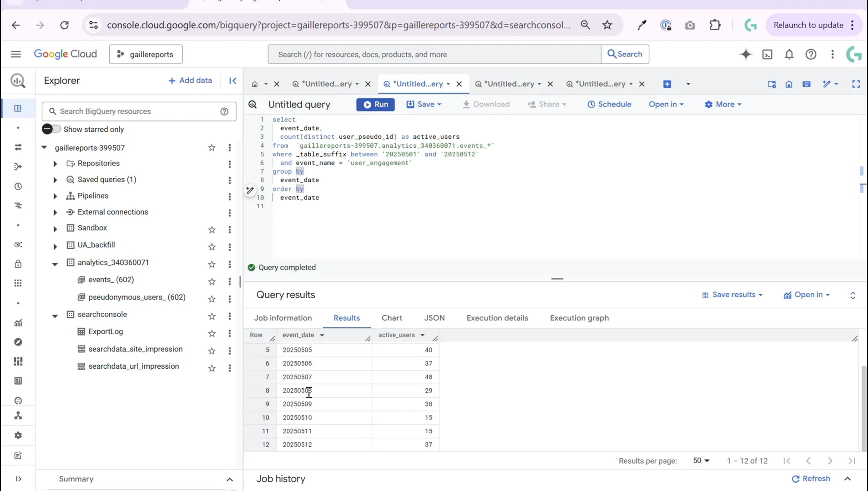Click Add data button

(x=190, y=80)
